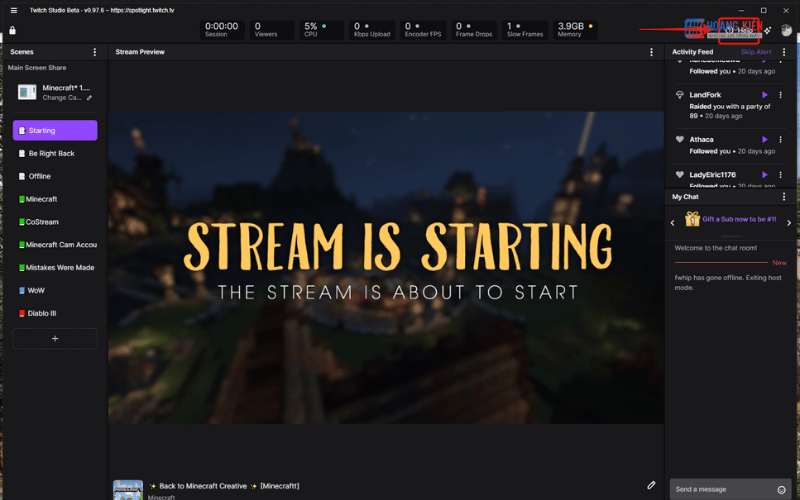Click the Athaca username in Activity Feed
Screen dimensions: 800x500
702,139
